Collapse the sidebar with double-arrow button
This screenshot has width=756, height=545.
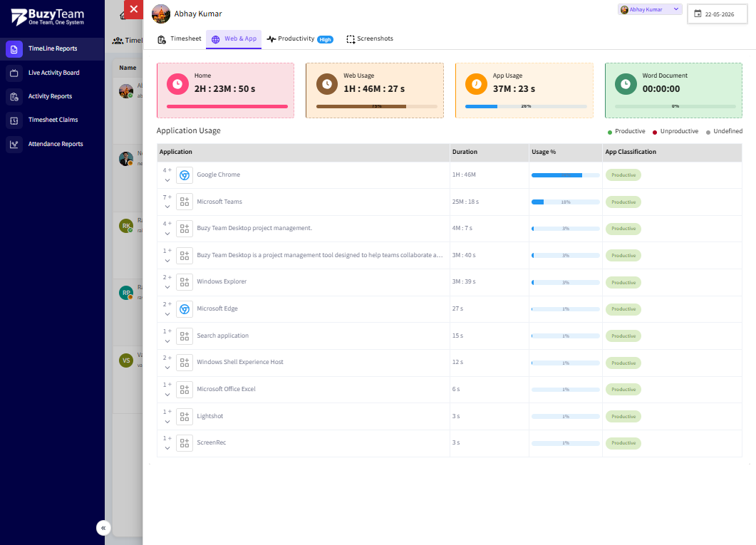pos(103,528)
